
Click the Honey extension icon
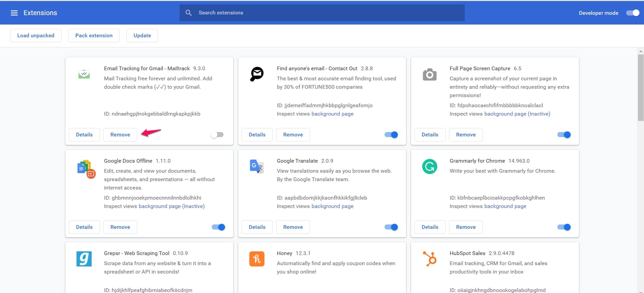[257, 259]
